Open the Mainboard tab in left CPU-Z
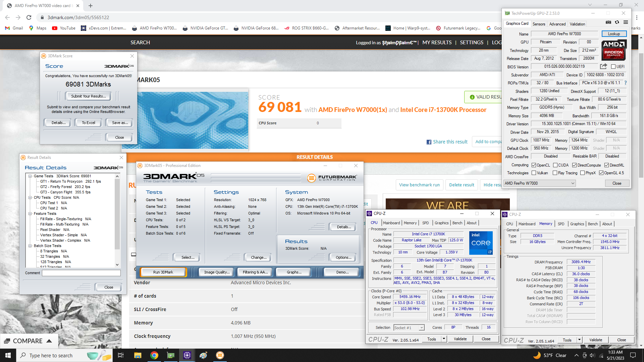This screenshot has height=362, width=644. click(391, 223)
